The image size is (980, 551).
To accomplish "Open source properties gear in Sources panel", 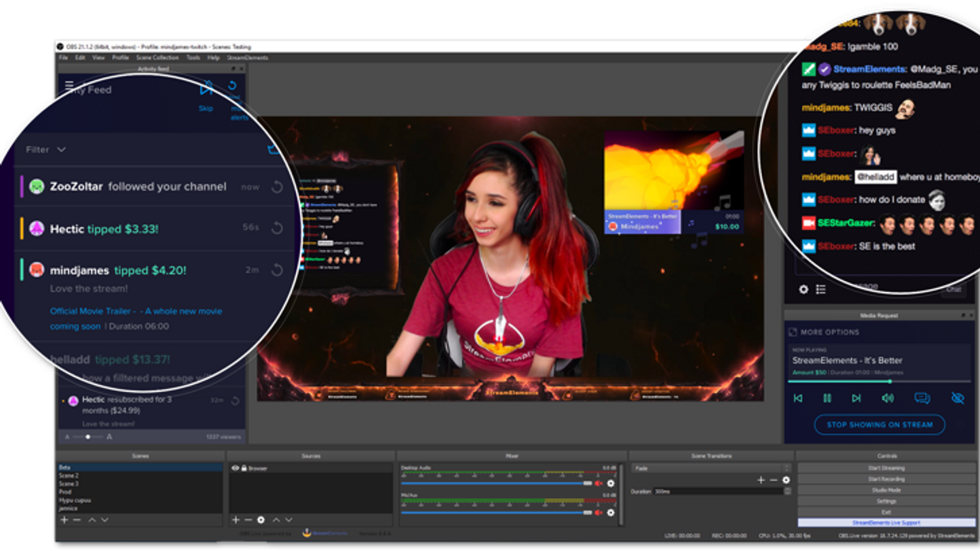I will click(x=261, y=520).
